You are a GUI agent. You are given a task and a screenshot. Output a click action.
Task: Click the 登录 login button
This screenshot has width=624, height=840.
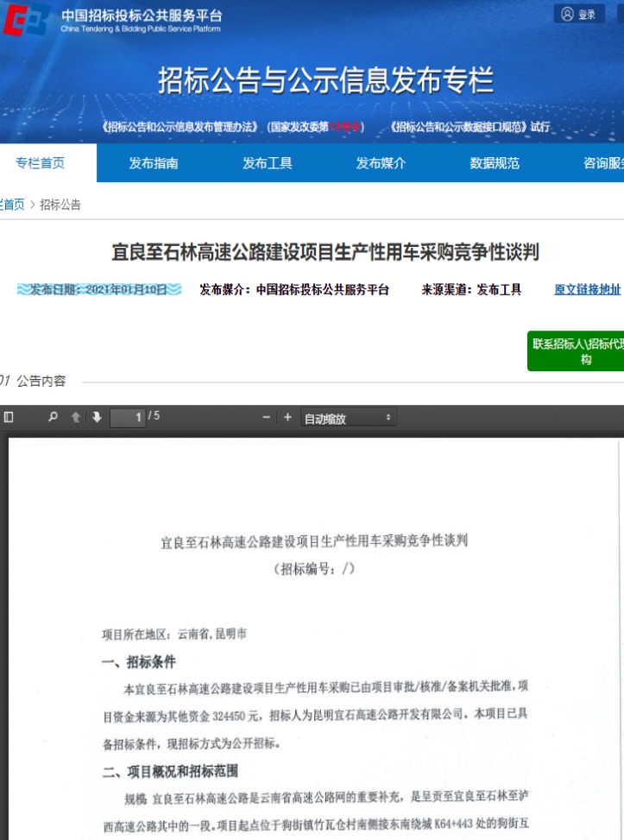[578, 14]
